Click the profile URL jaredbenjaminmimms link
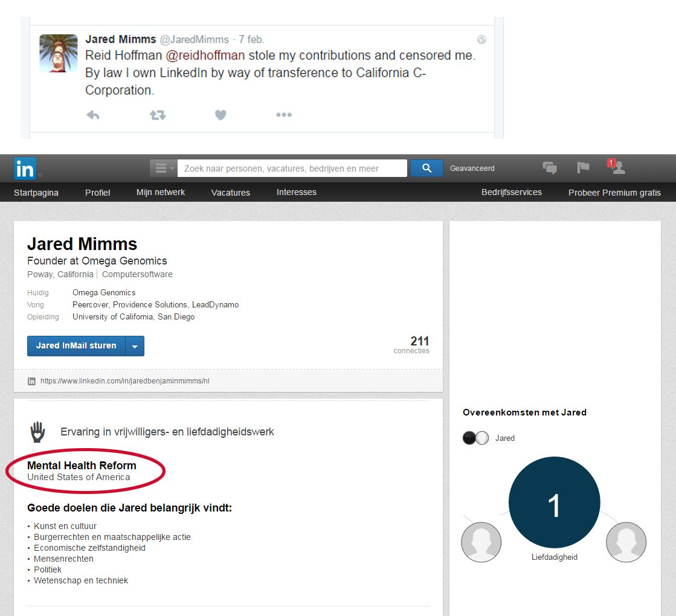 125,381
